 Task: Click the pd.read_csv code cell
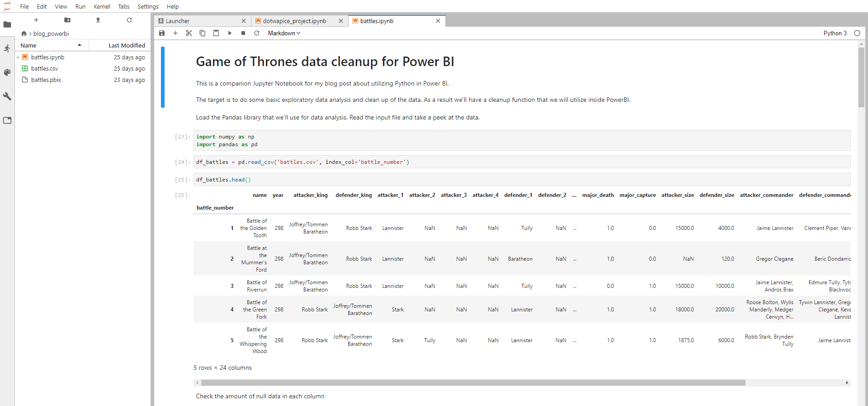point(522,162)
